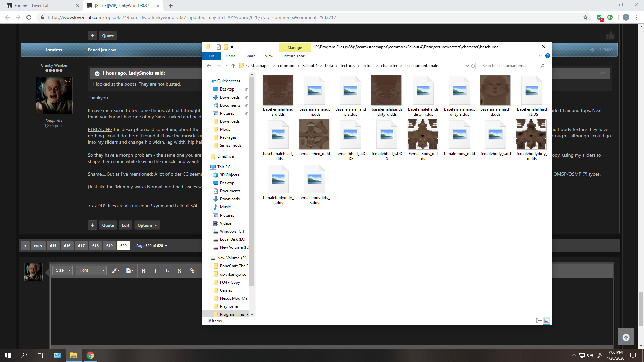Open the Share ribbon tab

(x=250, y=56)
